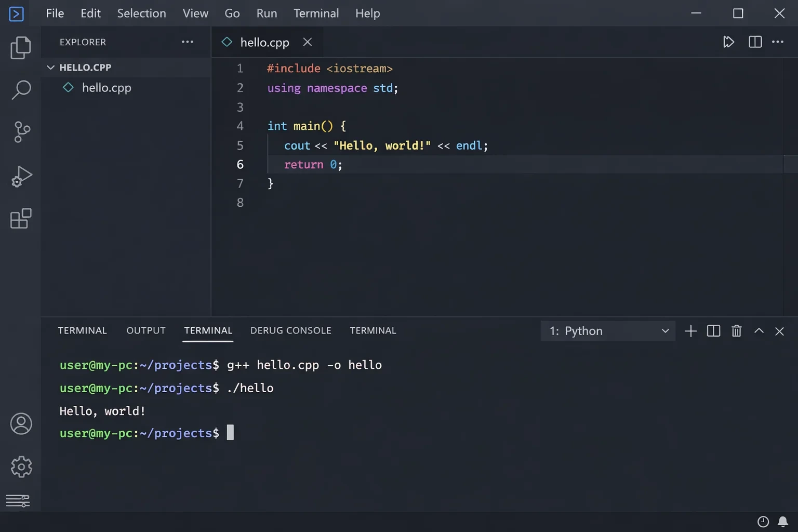
Task: Open the Accounts profile icon
Action: 21,424
